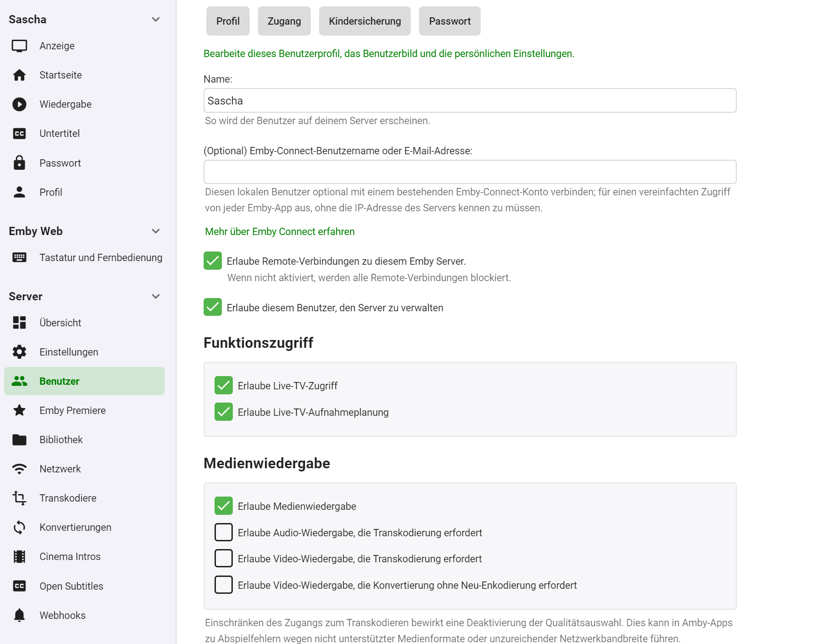
Task: Click the Übersicht dashboard icon
Action: click(x=19, y=323)
